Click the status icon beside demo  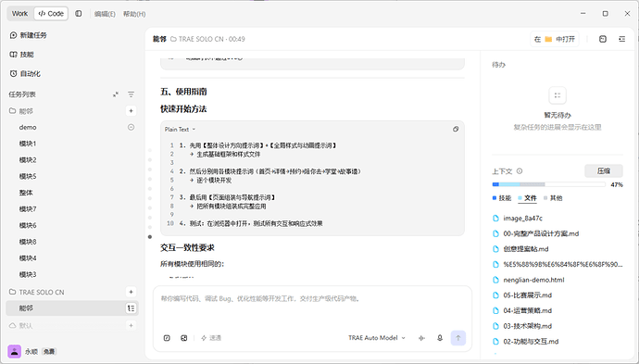[x=131, y=127]
